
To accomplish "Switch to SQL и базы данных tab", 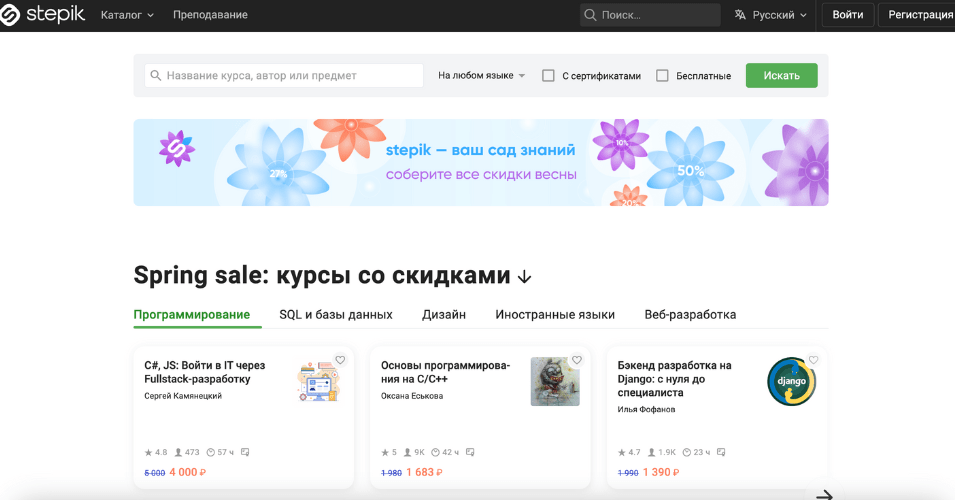I will 336,315.
